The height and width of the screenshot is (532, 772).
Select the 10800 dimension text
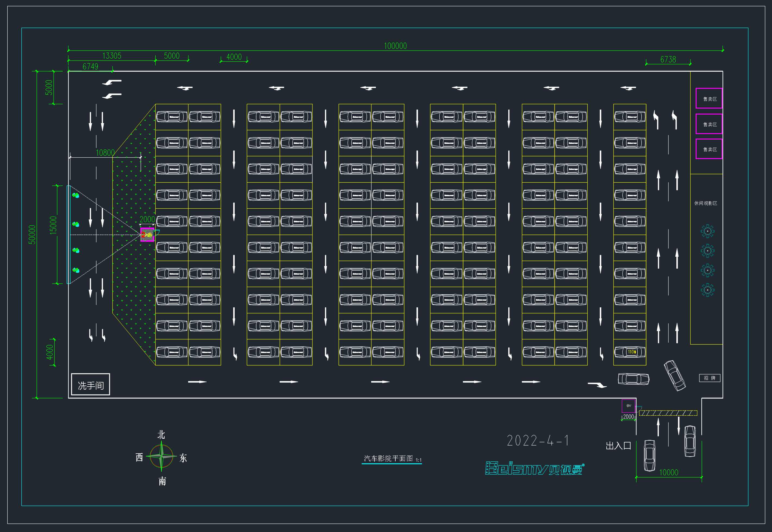pos(105,153)
